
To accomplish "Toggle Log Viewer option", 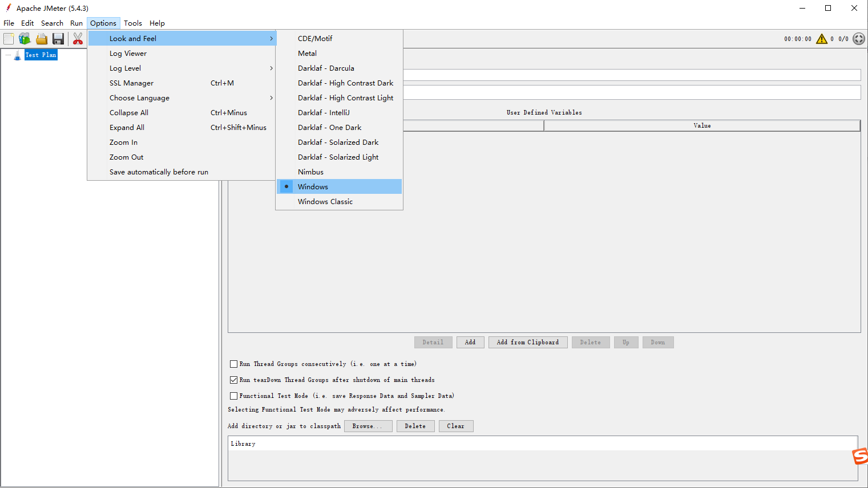I will [x=182, y=53].
